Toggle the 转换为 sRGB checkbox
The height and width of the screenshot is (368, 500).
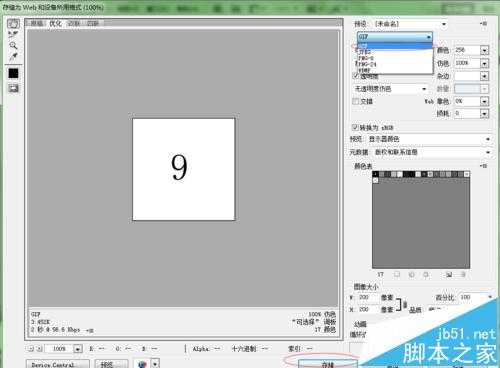355,127
